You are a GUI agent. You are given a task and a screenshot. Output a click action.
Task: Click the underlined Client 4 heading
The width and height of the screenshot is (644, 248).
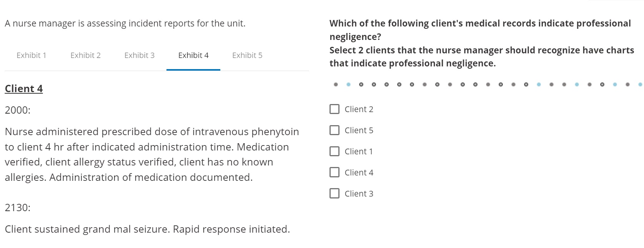24,88
